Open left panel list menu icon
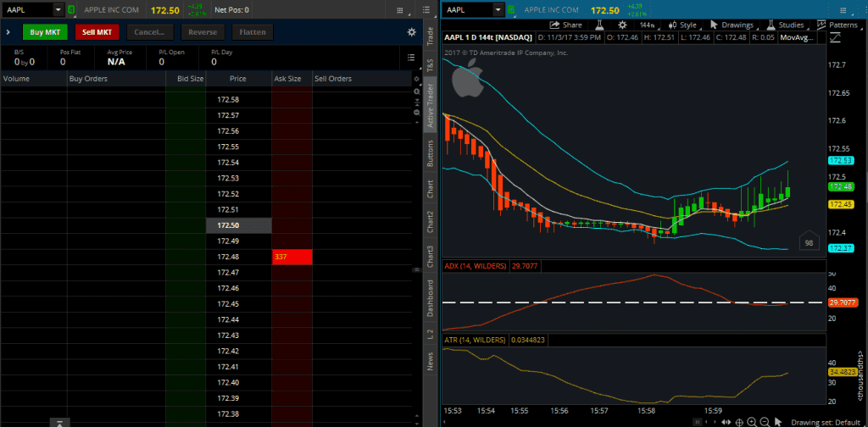Screen dimensions: 868x427 426,9
